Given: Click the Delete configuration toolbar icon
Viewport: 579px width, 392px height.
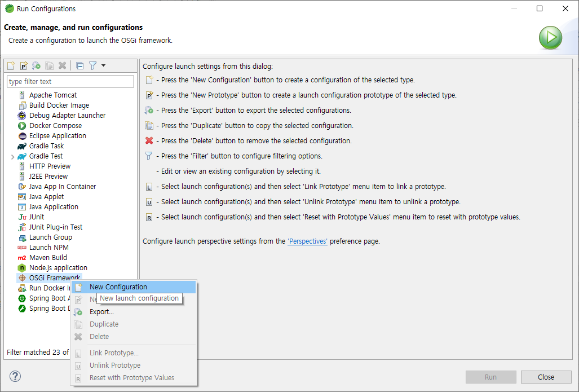Looking at the screenshot, I should 62,66.
